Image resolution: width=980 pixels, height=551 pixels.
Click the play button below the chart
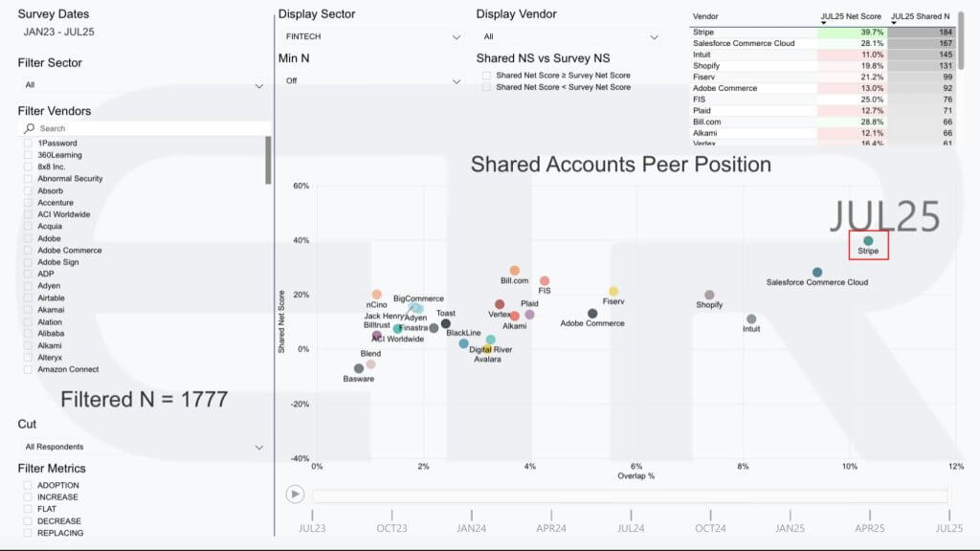(x=296, y=495)
